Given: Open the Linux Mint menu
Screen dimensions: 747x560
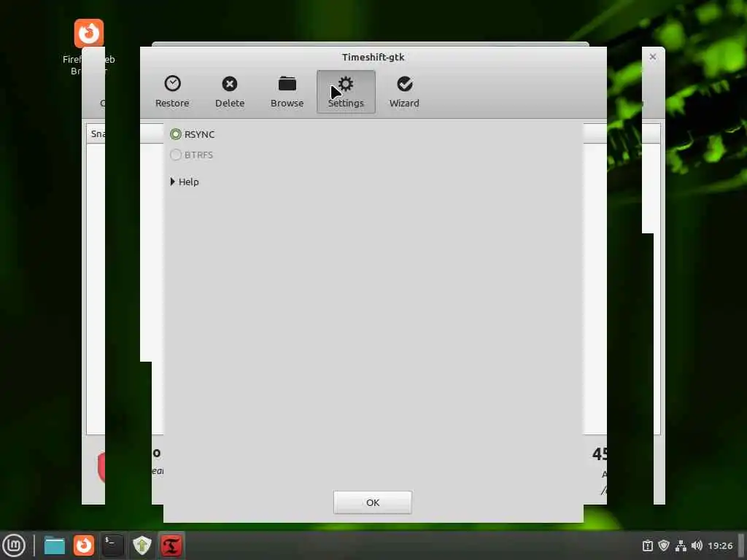Looking at the screenshot, I should [x=14, y=545].
